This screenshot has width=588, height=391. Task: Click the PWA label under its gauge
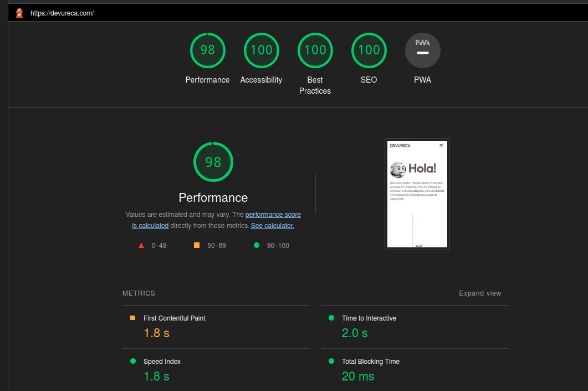[x=423, y=80]
